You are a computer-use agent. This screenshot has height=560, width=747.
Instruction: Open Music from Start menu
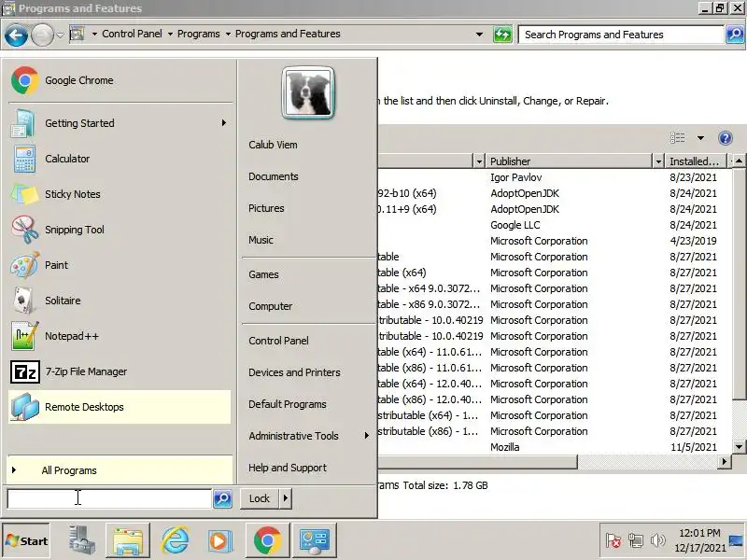click(x=261, y=240)
